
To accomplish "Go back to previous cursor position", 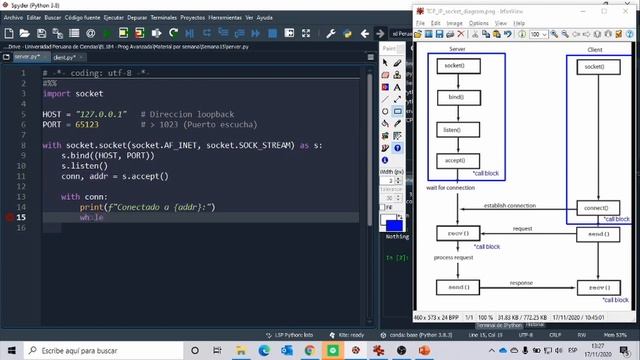I will tap(364, 33).
